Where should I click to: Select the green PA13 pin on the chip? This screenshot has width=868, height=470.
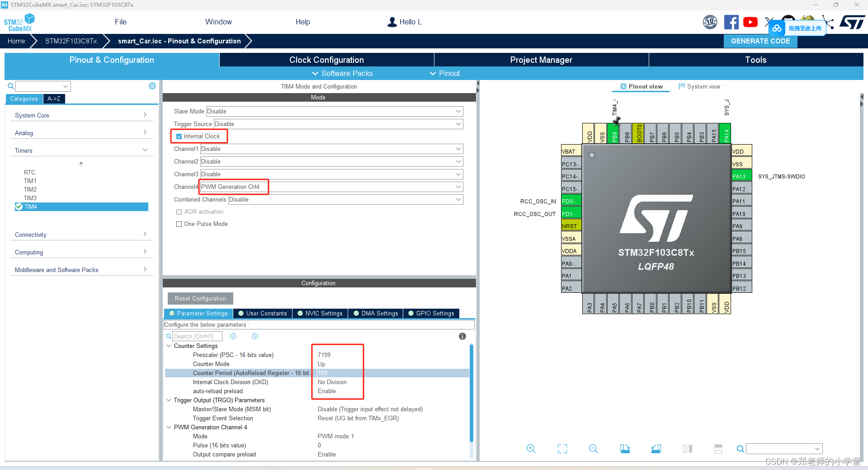click(x=741, y=176)
